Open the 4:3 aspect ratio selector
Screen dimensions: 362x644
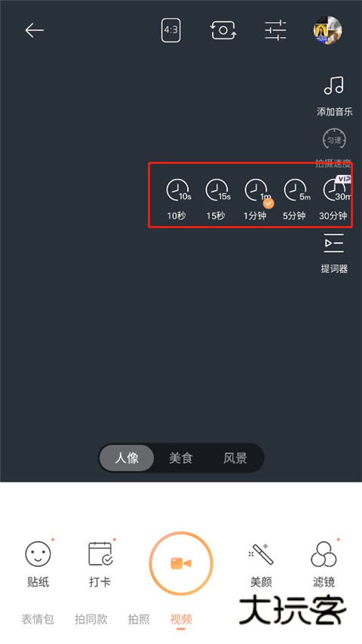[x=170, y=30]
